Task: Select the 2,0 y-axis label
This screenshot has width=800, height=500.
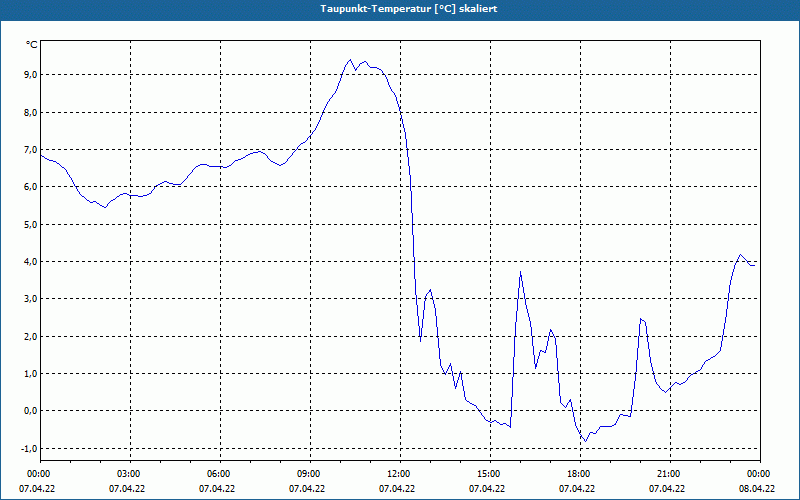Action: pyautogui.click(x=30, y=336)
